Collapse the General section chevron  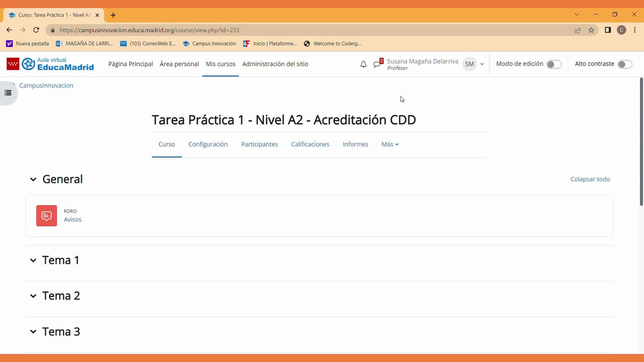click(x=33, y=179)
